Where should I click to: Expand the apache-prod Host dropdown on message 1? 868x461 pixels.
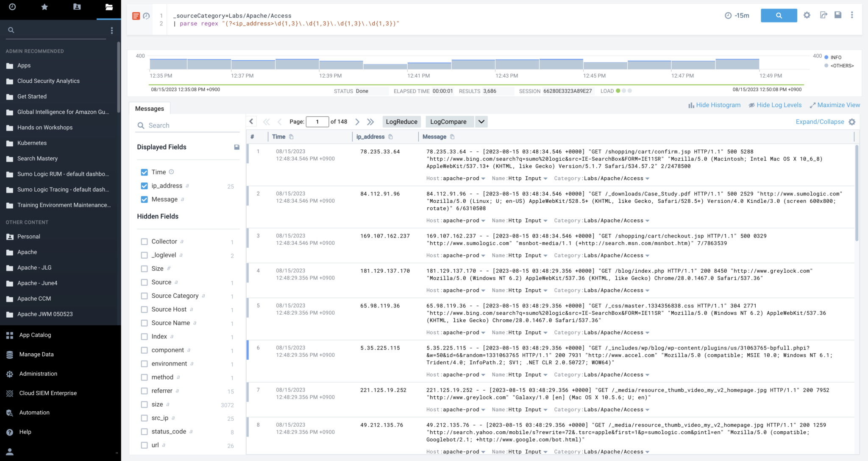483,178
